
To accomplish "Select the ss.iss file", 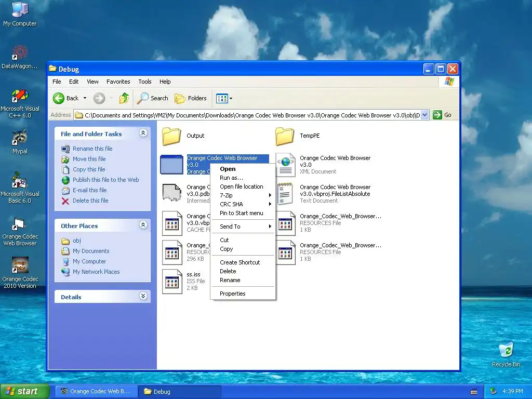I will 184,281.
